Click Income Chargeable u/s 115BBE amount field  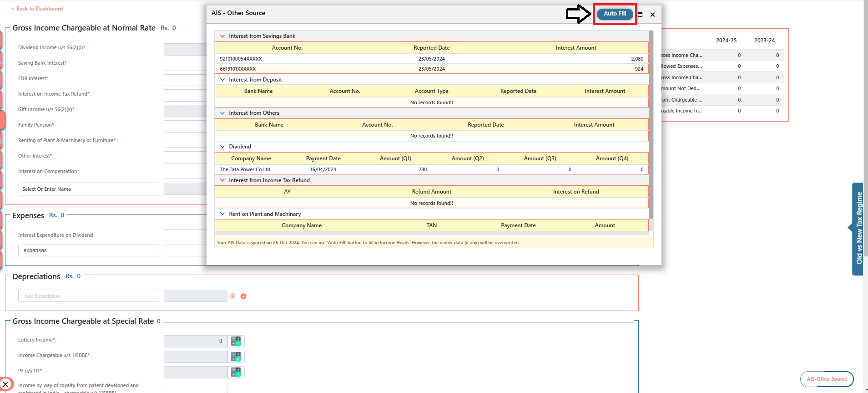click(x=196, y=357)
